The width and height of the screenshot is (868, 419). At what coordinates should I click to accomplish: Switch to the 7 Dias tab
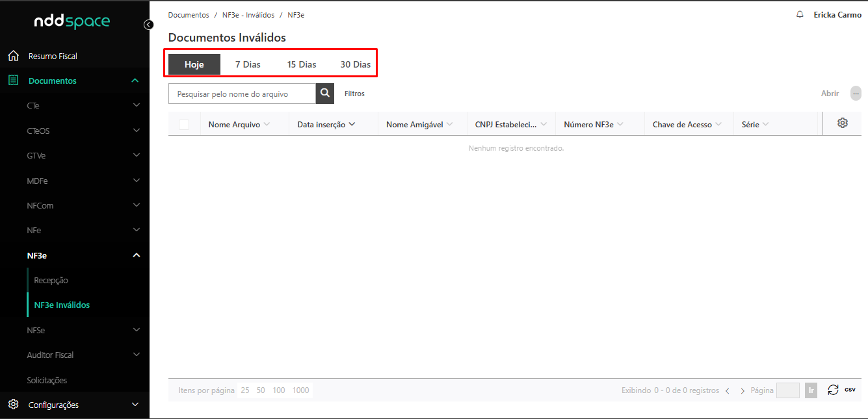248,64
